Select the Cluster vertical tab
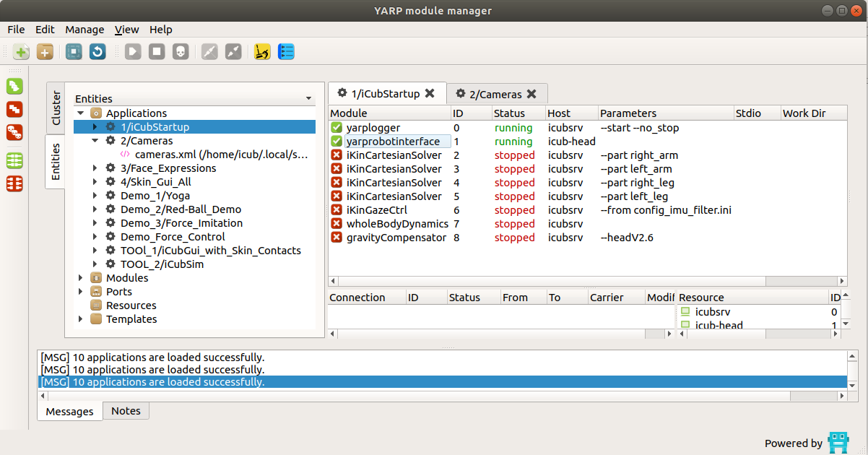The image size is (868, 455). click(56, 108)
